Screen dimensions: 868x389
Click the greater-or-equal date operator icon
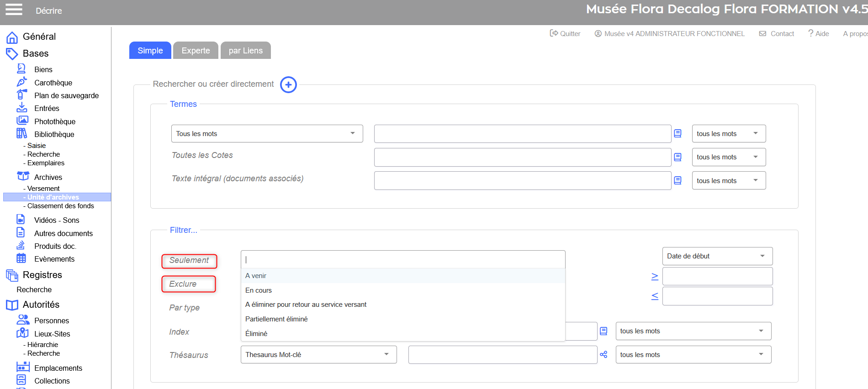point(655,277)
